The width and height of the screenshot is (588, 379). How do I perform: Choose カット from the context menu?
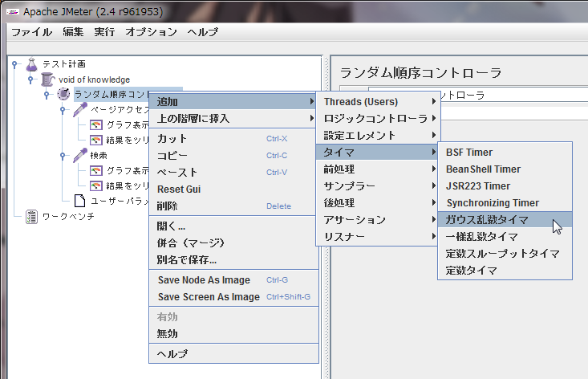(233, 138)
